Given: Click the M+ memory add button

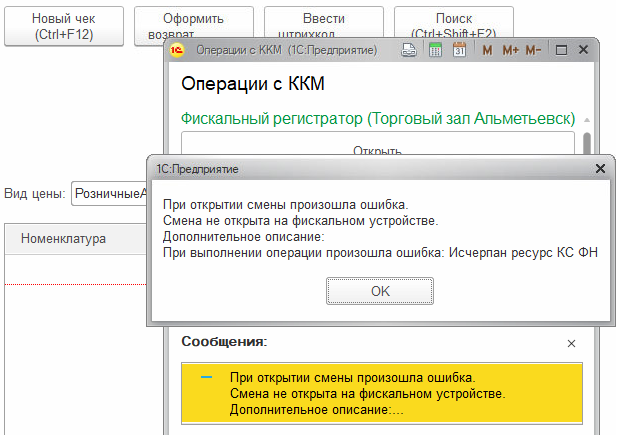Looking at the screenshot, I should click(x=510, y=50).
